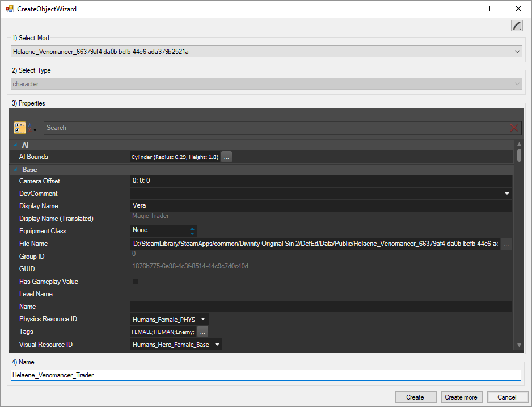
Task: Click the FEMALE;HUMAN;Enemy; tags value
Action: pyautogui.click(x=163, y=332)
